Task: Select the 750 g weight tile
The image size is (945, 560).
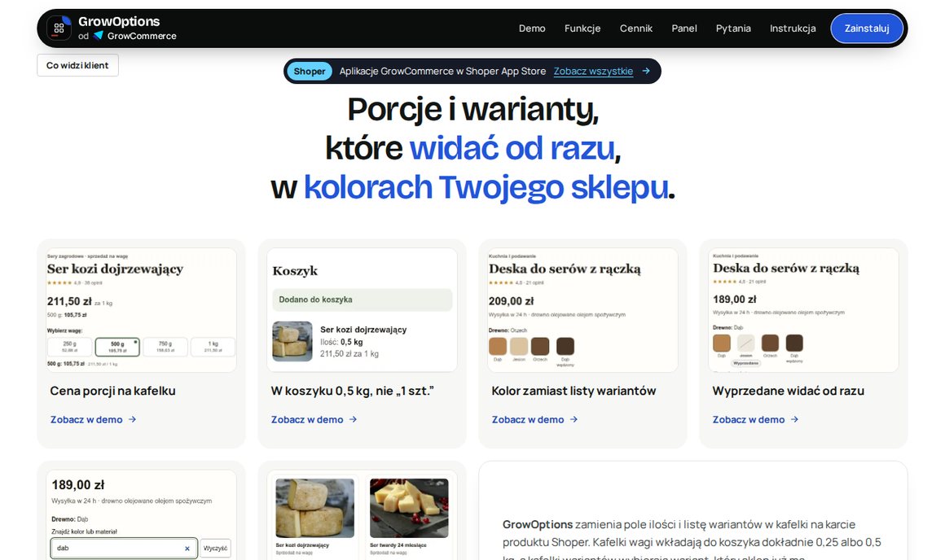Action: 165,347
